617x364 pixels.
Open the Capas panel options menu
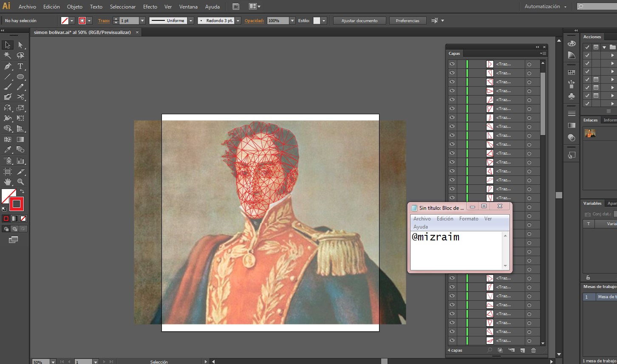coord(543,54)
